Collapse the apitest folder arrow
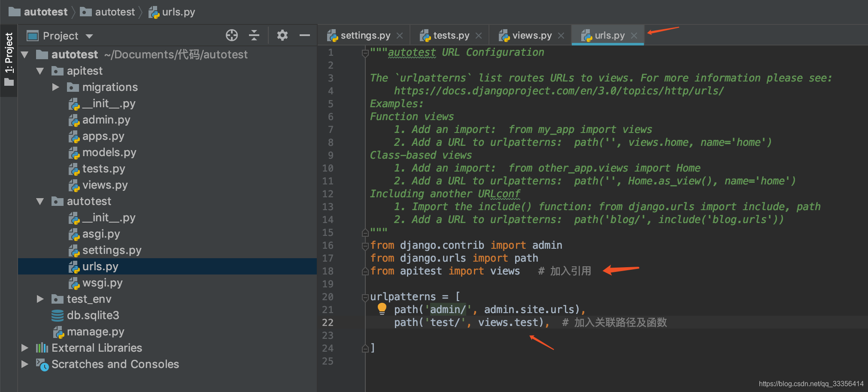 pyautogui.click(x=40, y=71)
